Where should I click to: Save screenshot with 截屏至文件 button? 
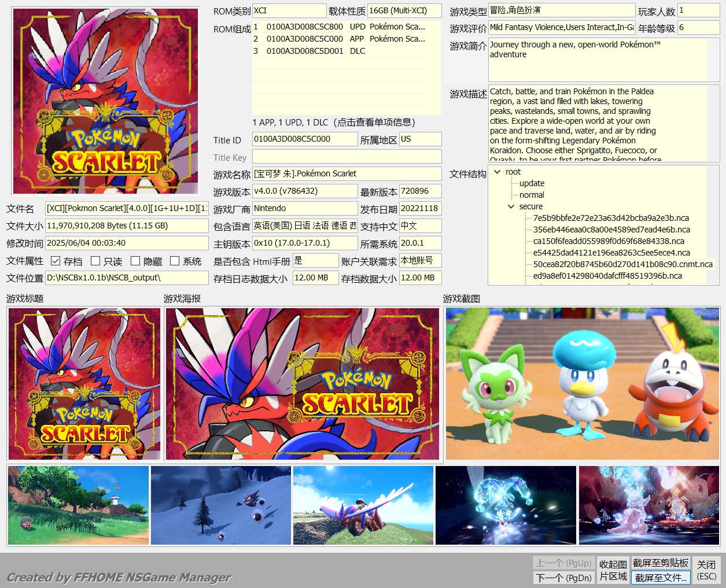pos(661,578)
